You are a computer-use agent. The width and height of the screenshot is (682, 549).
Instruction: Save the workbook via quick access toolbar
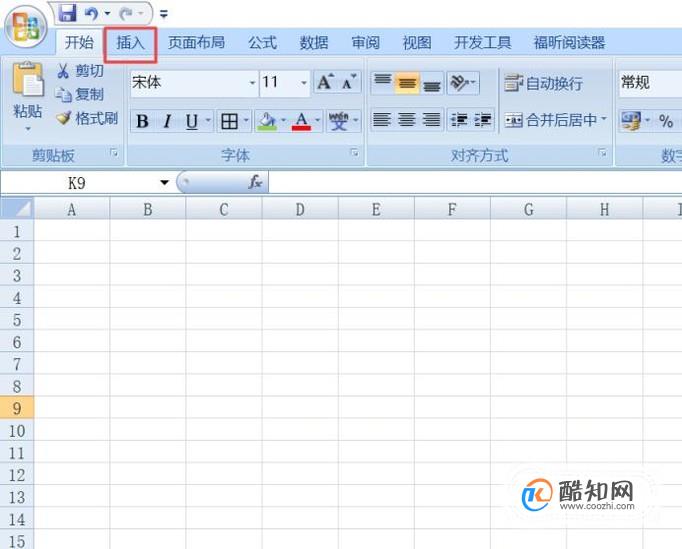point(67,13)
